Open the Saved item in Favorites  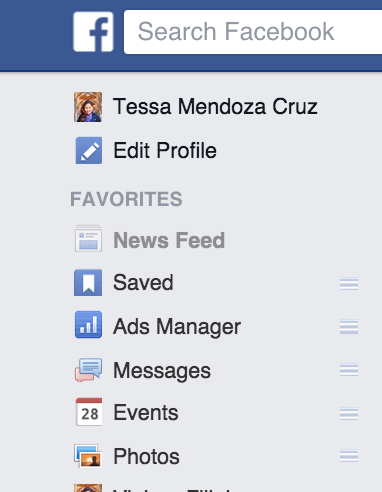point(143,283)
